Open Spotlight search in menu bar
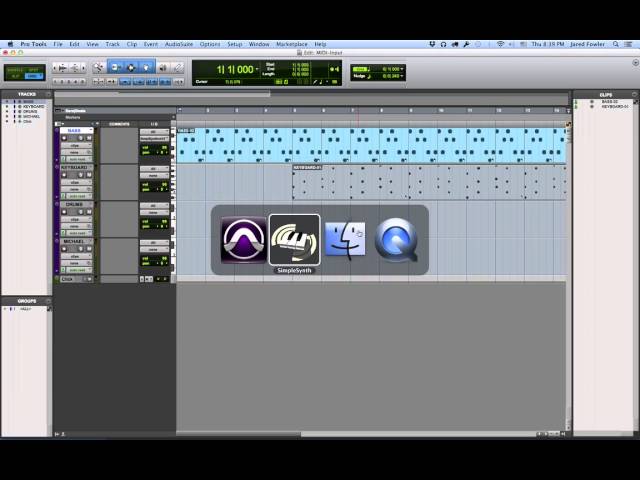 (616, 44)
